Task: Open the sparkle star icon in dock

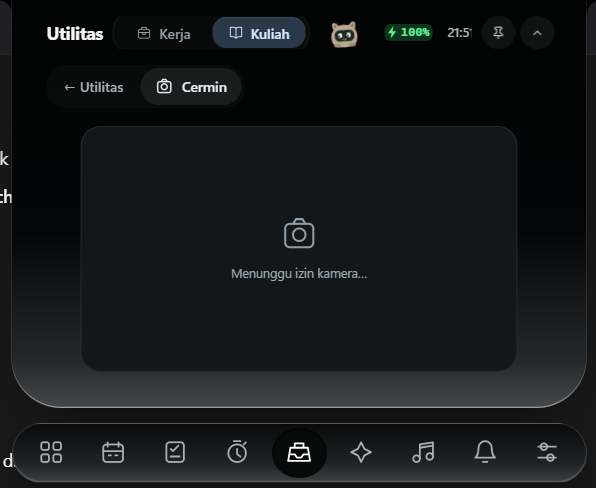Action: [x=361, y=452]
